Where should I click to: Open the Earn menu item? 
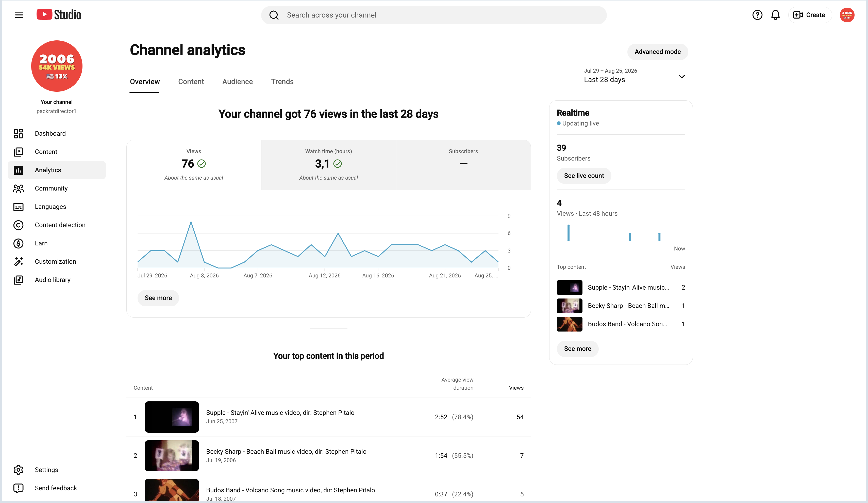click(57, 243)
